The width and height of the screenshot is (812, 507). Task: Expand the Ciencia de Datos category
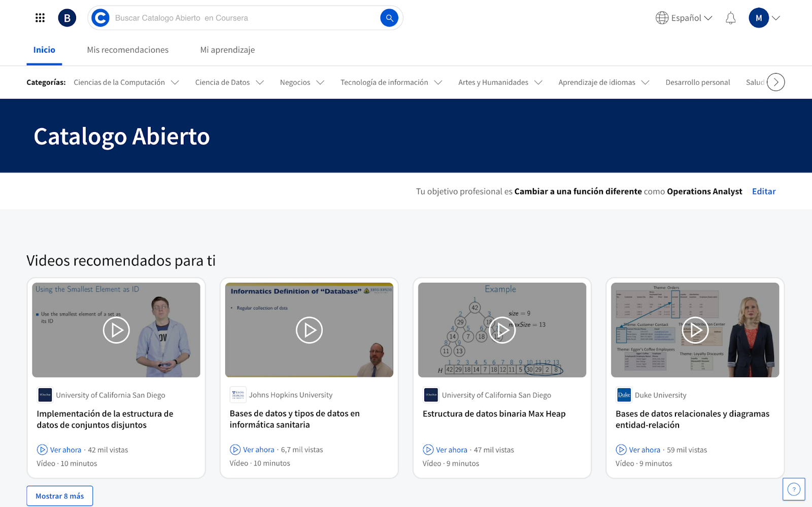coord(229,82)
